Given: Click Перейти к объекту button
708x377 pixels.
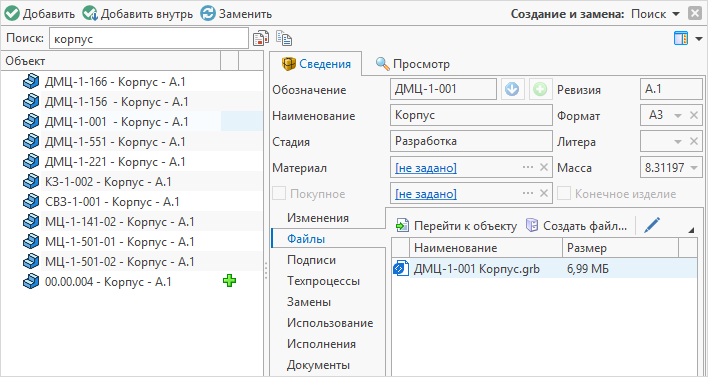Looking at the screenshot, I should [x=456, y=225].
